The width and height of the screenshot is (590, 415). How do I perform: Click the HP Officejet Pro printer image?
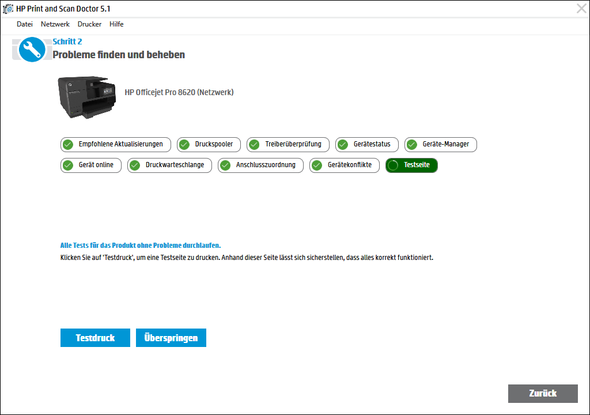click(87, 97)
